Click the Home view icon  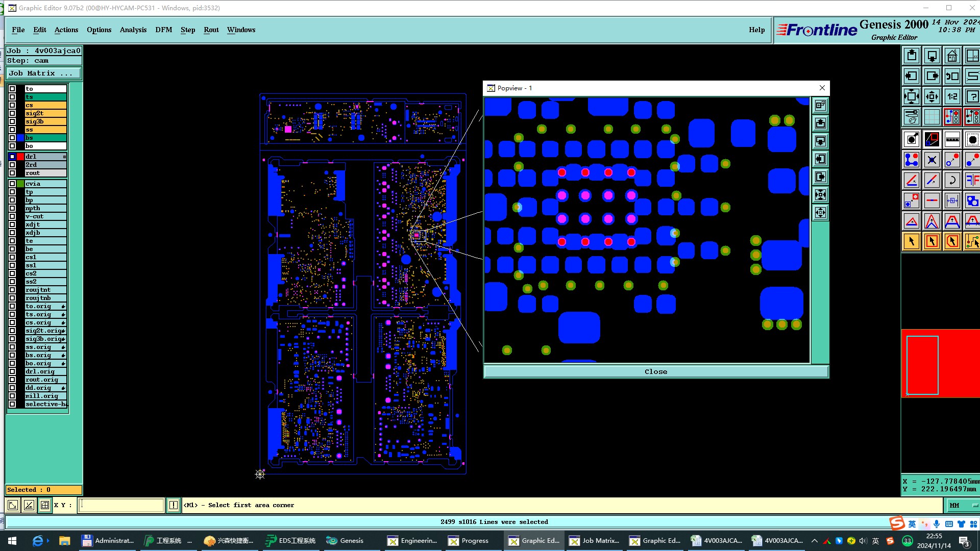pos(952,56)
